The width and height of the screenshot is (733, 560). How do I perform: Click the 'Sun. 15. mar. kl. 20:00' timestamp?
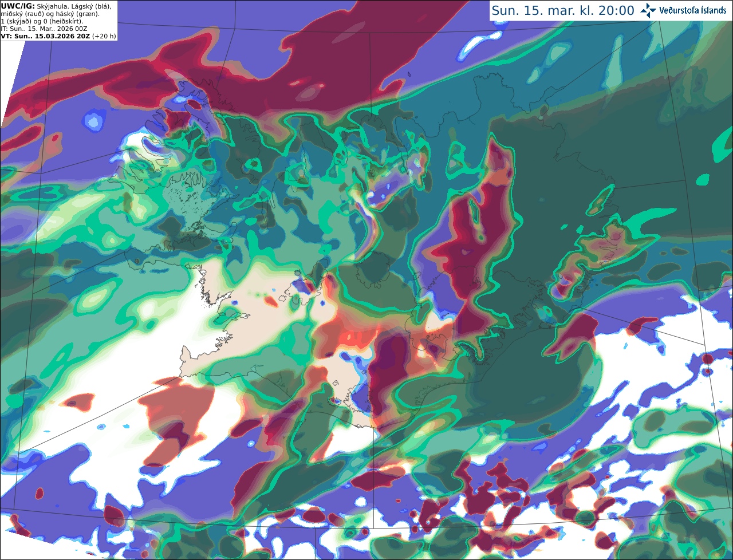[563, 11]
